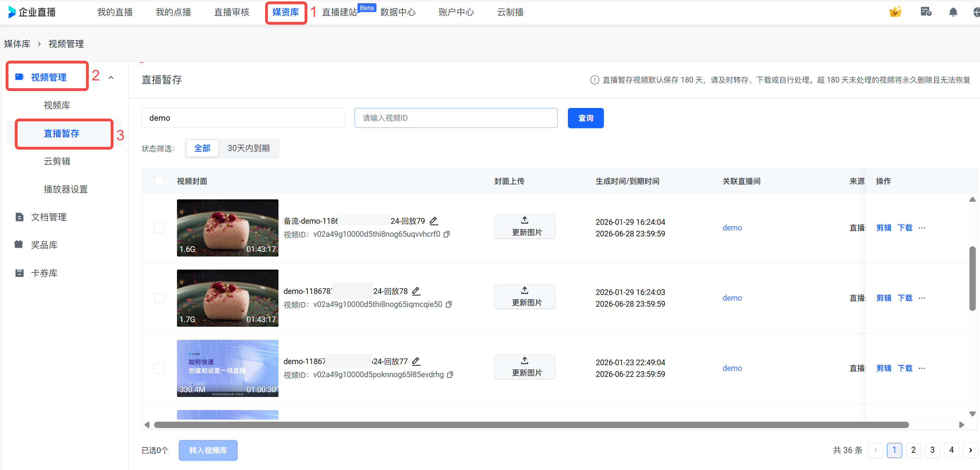Screen dimensions: 980x470
Task: Click 下载 for 回放77 row
Action: 905,368
